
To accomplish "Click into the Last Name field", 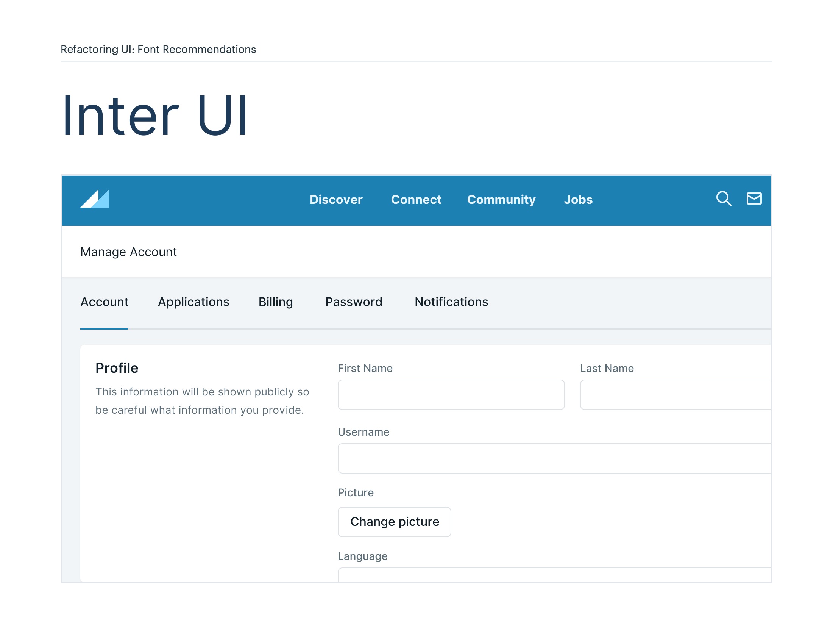I will click(x=675, y=394).
